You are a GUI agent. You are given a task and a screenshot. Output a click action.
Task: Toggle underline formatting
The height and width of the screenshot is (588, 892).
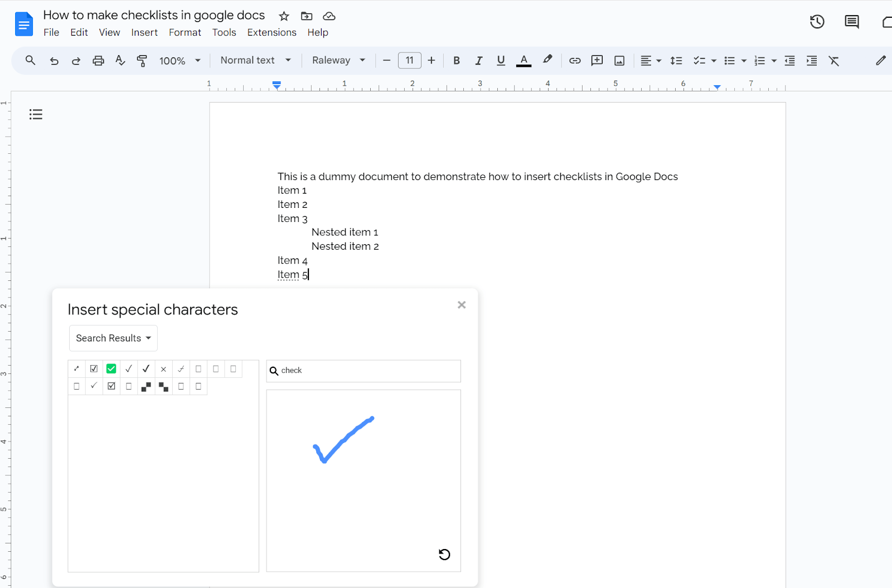click(501, 60)
